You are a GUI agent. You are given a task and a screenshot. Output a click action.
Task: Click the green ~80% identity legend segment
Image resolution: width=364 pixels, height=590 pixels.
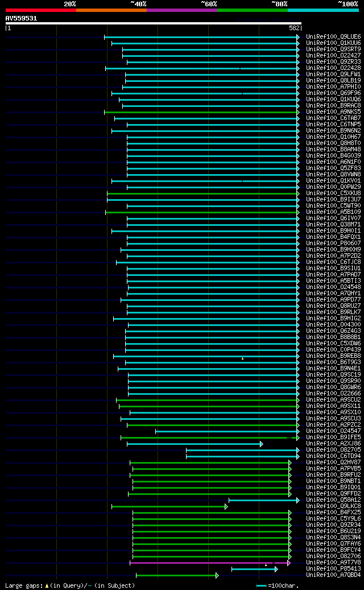click(x=253, y=10)
